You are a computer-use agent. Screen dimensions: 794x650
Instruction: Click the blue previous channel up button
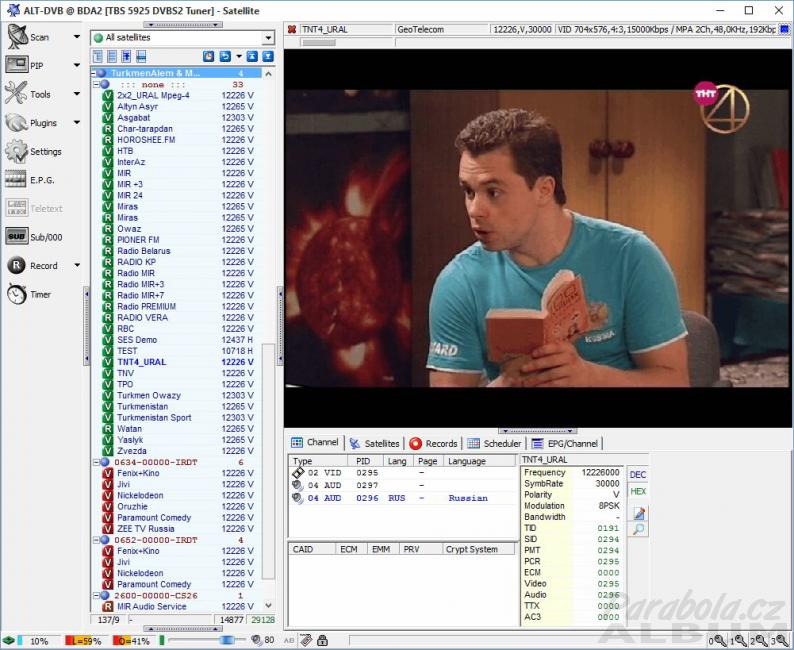[x=252, y=57]
